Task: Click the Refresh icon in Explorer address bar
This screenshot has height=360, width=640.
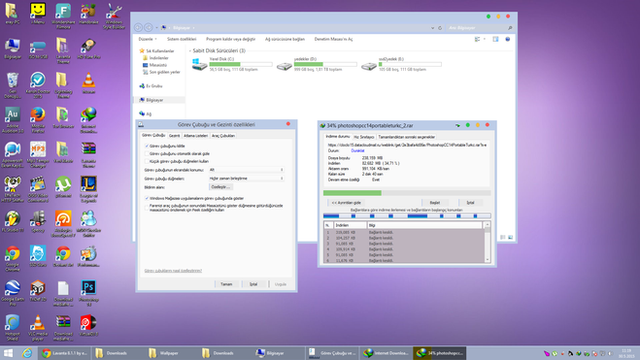Action: (440, 28)
